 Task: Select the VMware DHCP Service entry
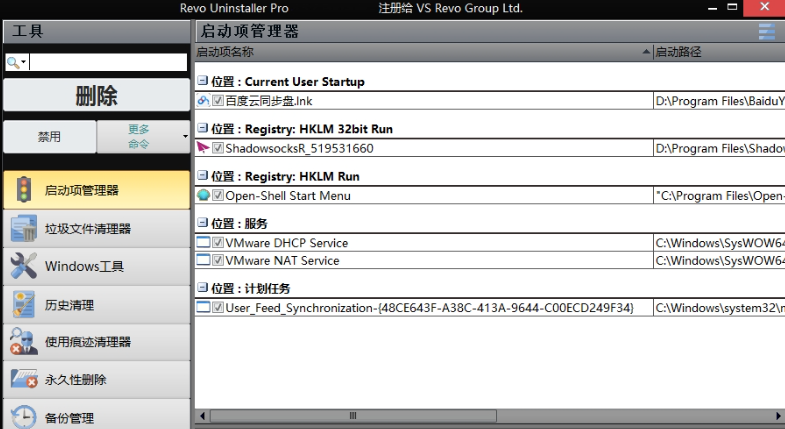[x=286, y=243]
